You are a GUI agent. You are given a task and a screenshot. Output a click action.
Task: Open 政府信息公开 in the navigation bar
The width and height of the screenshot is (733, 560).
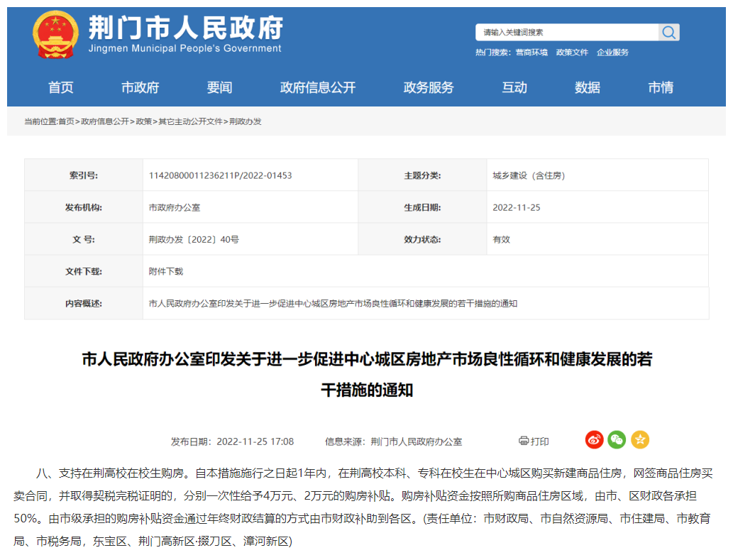click(317, 88)
